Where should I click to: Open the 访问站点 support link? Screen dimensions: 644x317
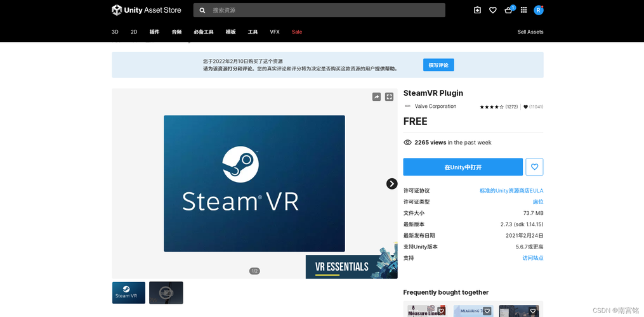533,257
